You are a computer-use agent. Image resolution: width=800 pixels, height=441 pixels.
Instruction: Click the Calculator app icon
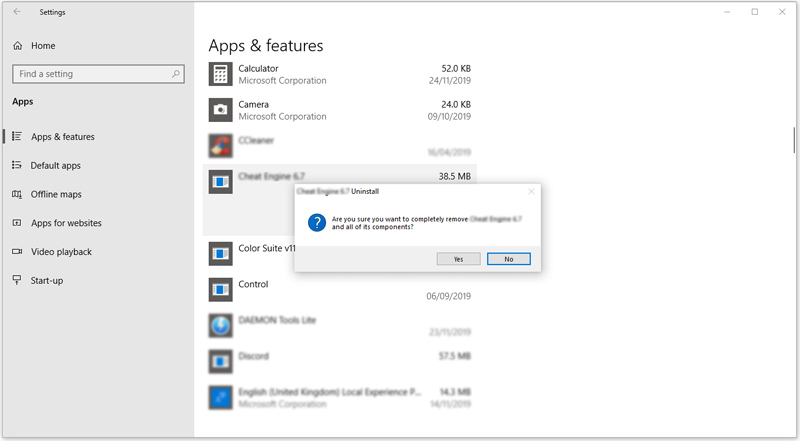coord(220,74)
